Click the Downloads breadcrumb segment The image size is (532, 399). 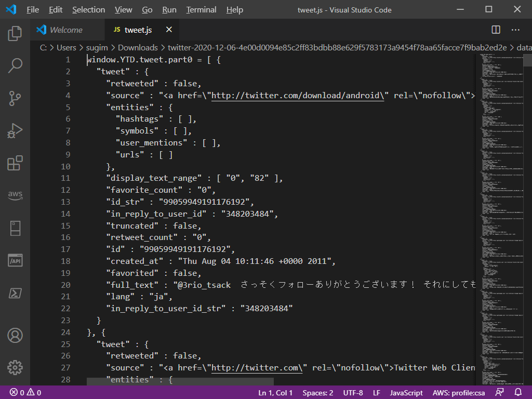coord(138,48)
